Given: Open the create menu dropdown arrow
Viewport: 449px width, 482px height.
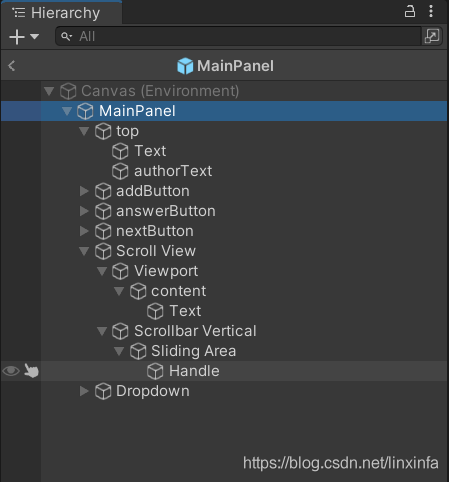Looking at the screenshot, I should [x=34, y=36].
